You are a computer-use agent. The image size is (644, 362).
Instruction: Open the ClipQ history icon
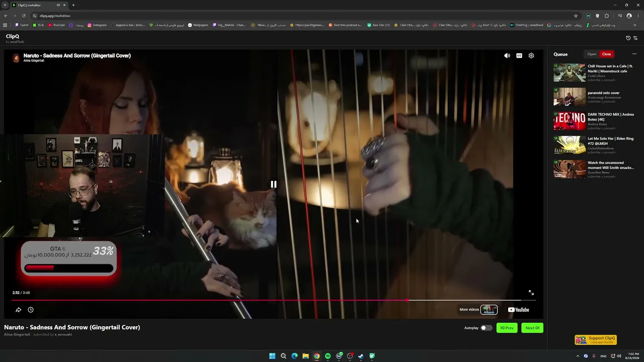coord(628,38)
